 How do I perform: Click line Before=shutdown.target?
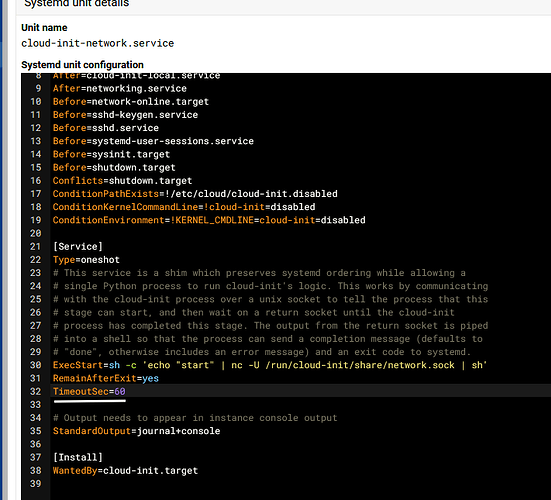114,168
